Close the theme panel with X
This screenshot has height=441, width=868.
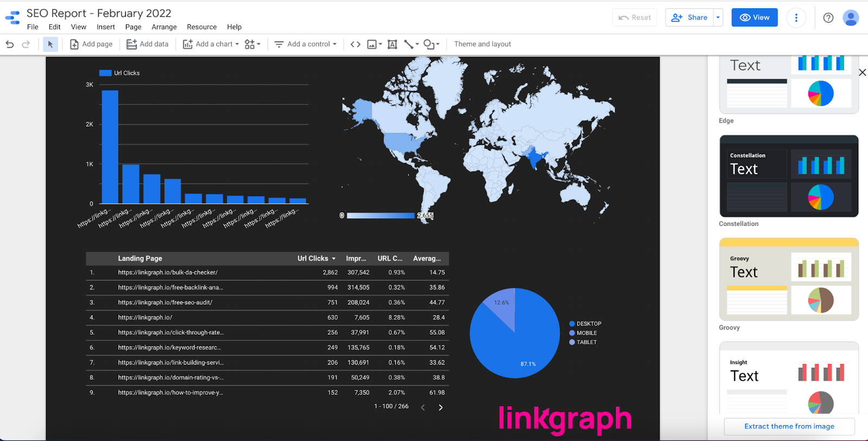[x=862, y=72]
